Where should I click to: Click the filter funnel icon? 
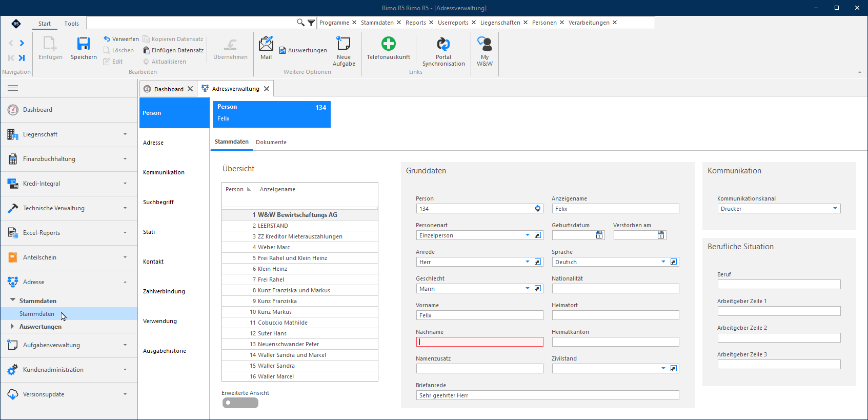[311, 23]
